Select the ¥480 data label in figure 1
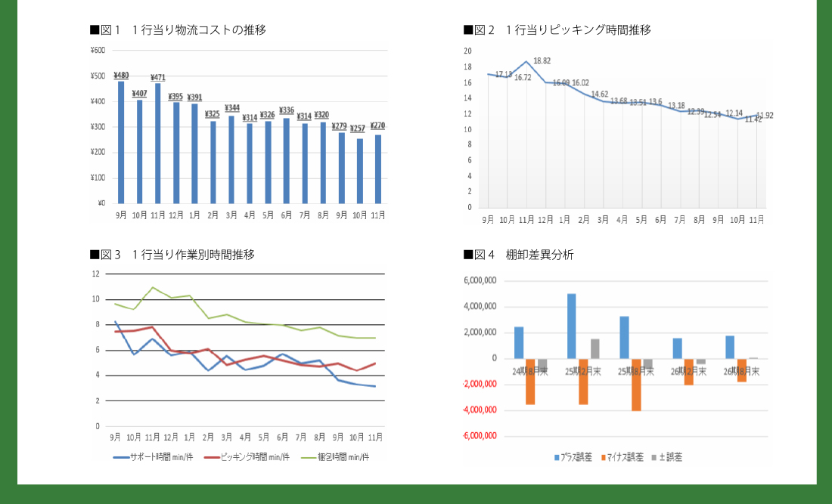Image resolution: width=832 pixels, height=504 pixels. (121, 76)
